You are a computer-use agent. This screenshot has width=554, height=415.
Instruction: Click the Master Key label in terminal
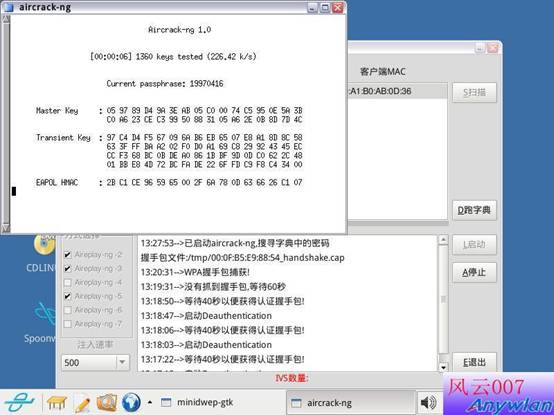coord(57,111)
